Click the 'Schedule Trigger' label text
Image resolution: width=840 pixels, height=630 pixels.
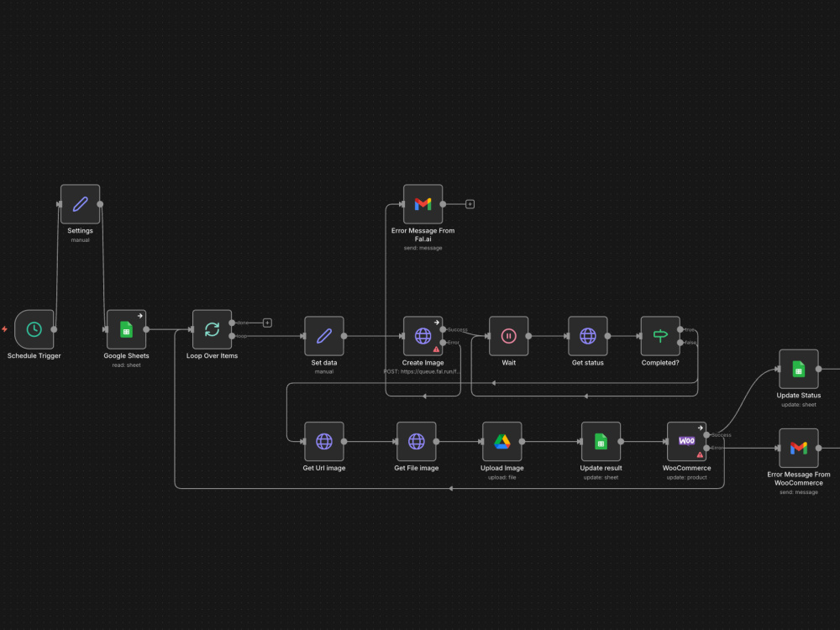34,355
